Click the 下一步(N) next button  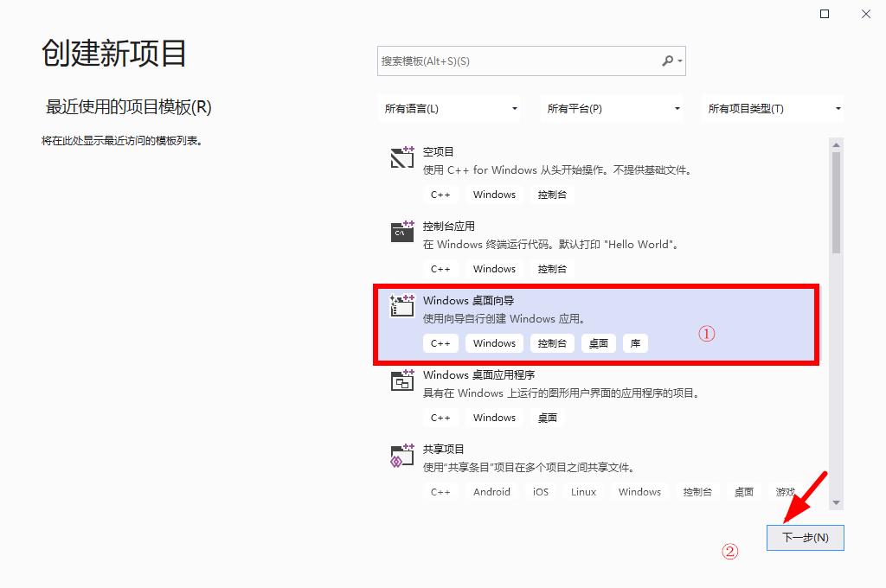click(805, 537)
